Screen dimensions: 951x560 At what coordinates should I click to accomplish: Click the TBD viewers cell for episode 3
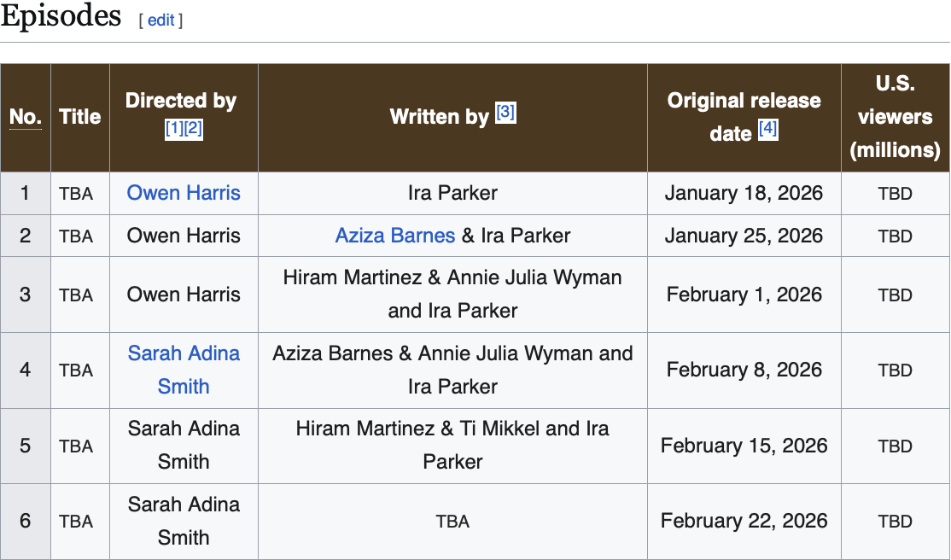(x=896, y=295)
